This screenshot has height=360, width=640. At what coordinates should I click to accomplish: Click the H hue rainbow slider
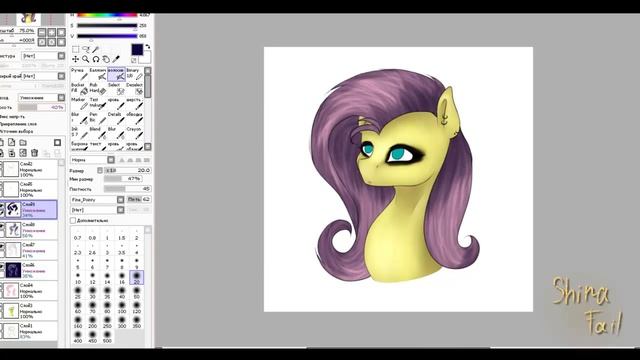point(107,16)
